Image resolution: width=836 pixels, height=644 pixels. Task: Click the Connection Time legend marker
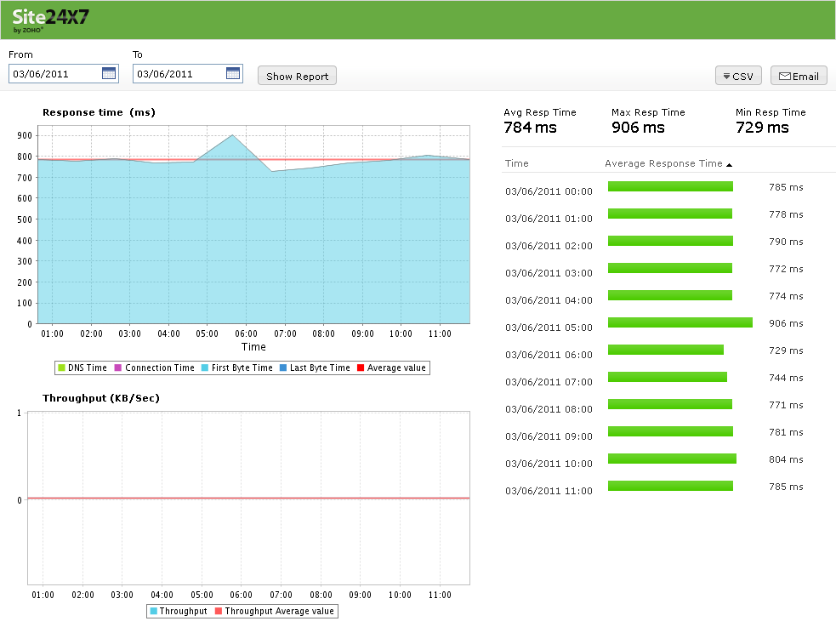tap(118, 368)
